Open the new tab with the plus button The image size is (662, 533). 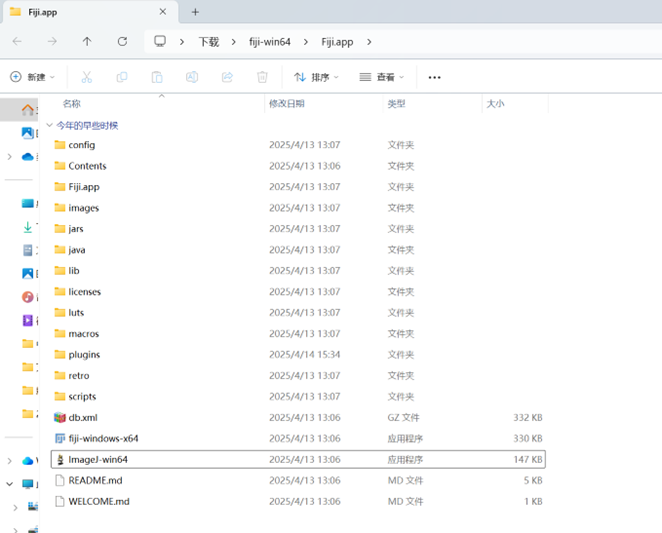point(195,12)
